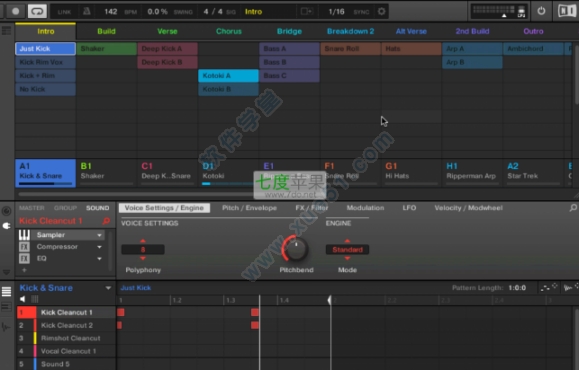Toggle the speaker audition icon
Image resolution: width=579 pixels, height=370 pixels.
point(23,299)
